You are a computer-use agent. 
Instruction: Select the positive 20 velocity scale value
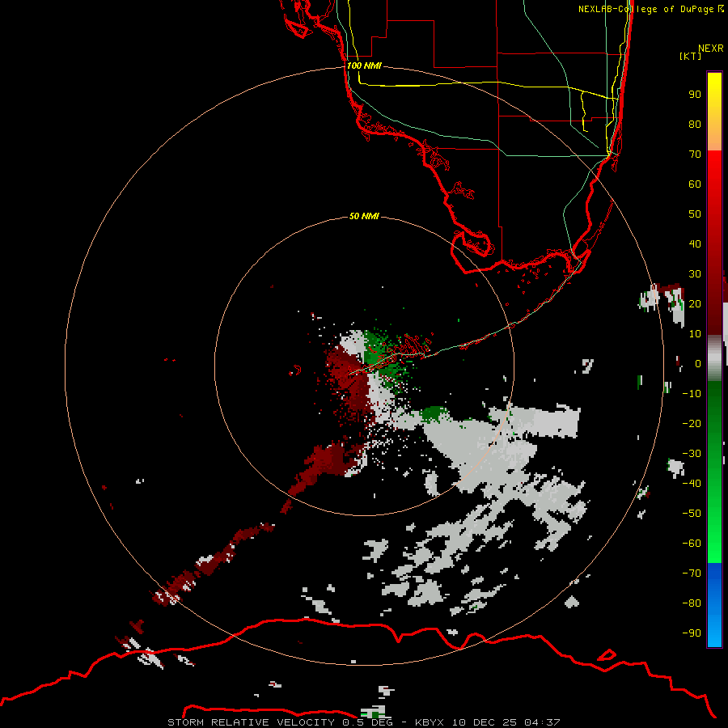coord(695,303)
